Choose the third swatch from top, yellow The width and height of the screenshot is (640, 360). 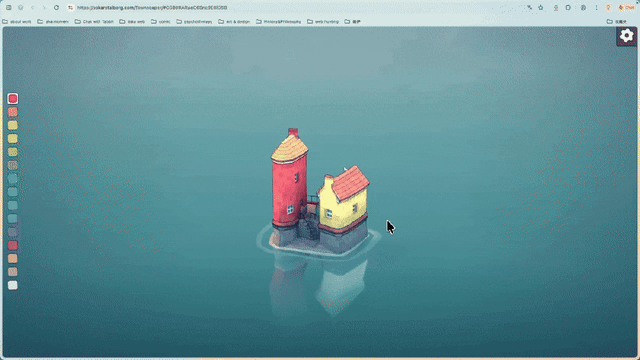click(13, 125)
